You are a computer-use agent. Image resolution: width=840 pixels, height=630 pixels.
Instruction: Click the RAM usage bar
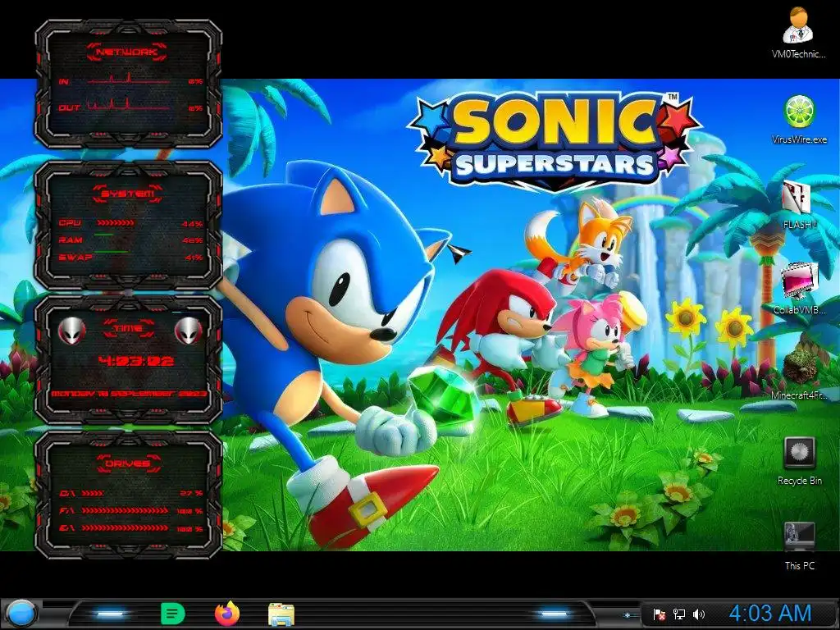coord(104,235)
